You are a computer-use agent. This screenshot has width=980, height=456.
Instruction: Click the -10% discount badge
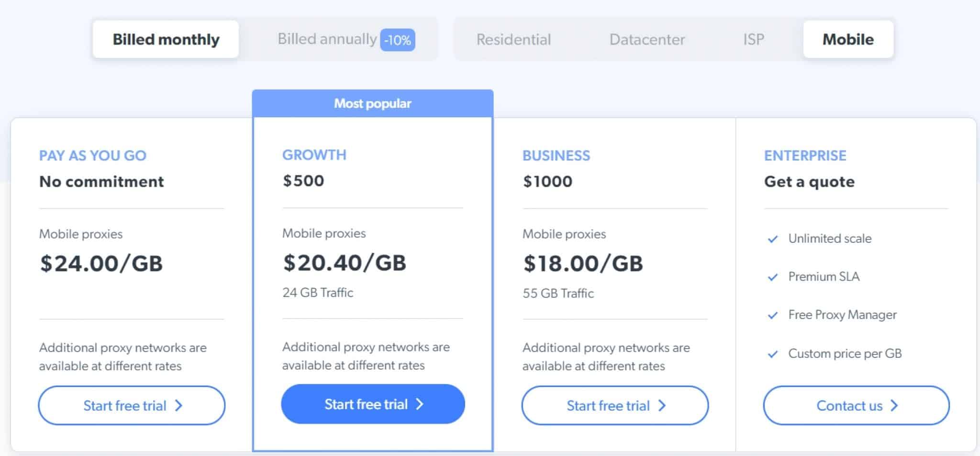pos(399,40)
